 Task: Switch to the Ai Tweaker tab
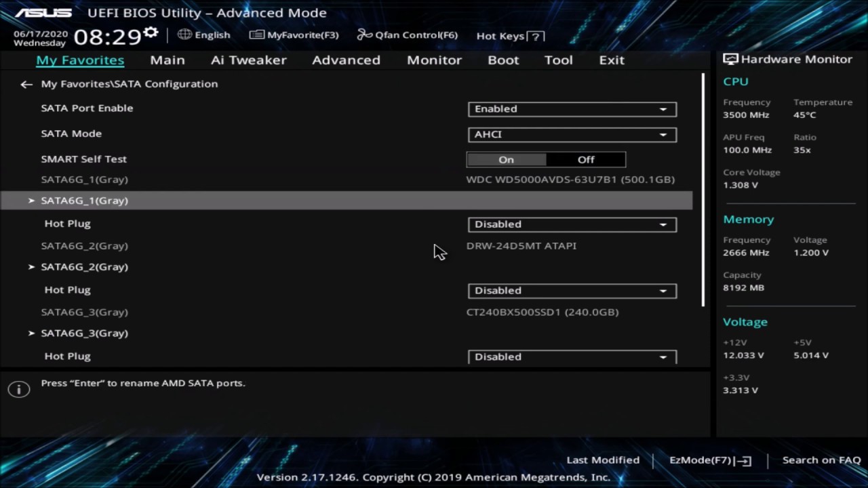pyautogui.click(x=249, y=60)
